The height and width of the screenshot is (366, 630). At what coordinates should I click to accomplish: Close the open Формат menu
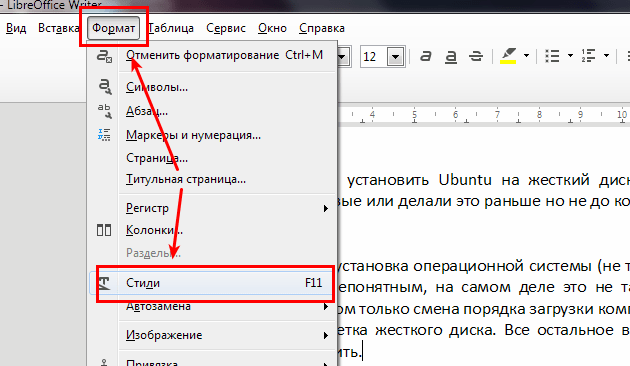coord(113,28)
